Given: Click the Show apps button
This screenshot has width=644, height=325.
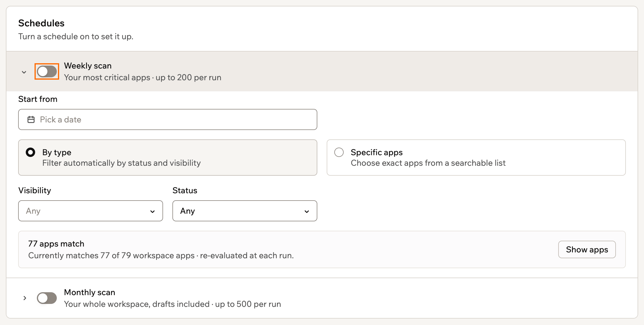Looking at the screenshot, I should [x=587, y=249].
